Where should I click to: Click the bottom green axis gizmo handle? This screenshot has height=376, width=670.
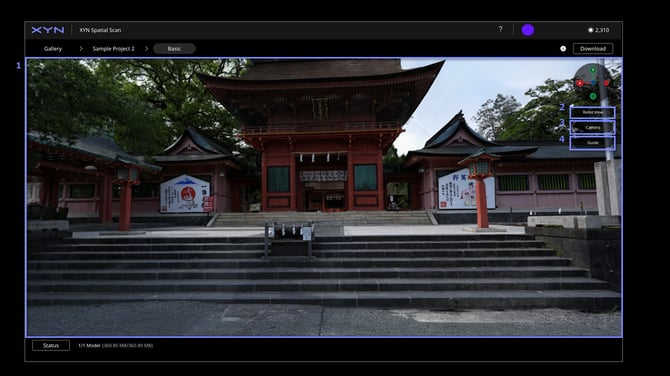[593, 96]
